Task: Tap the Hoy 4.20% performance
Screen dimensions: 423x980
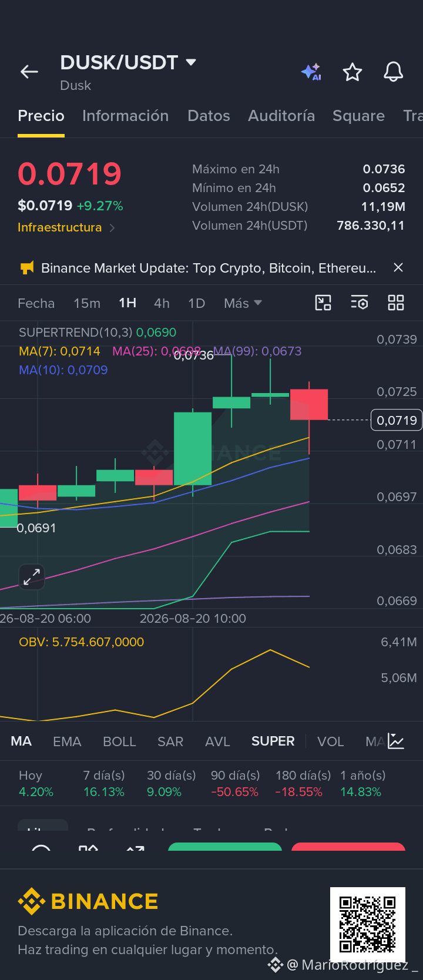Action: (36, 784)
